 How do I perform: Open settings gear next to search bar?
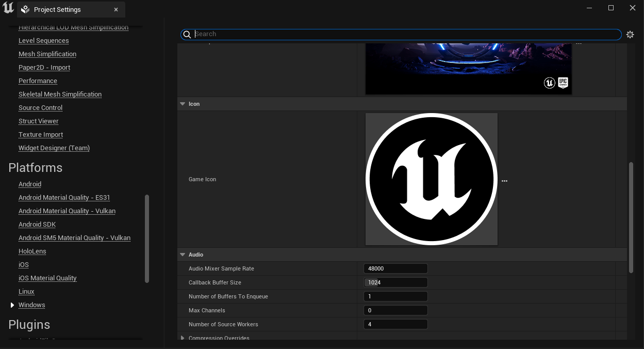[630, 35]
